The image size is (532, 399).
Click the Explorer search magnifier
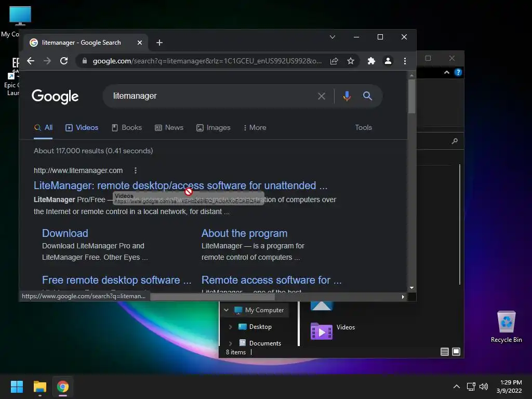pyautogui.click(x=455, y=141)
